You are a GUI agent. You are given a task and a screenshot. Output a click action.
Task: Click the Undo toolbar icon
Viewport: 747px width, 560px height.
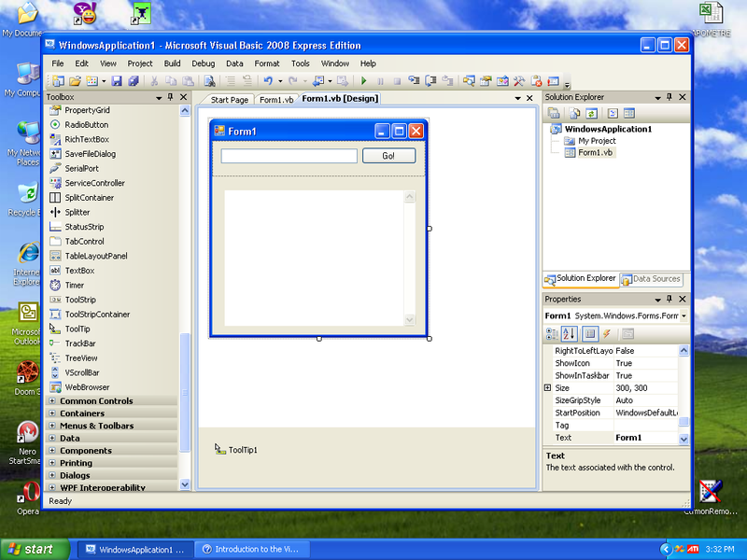point(267,81)
